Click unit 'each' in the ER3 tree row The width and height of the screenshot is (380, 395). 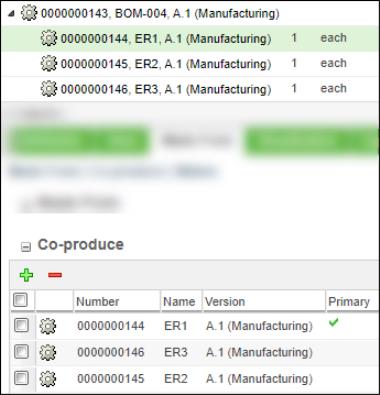point(333,89)
